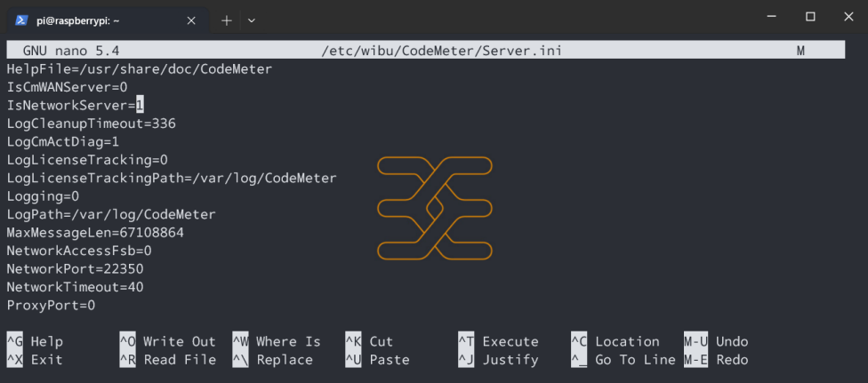The image size is (868, 383).
Task: Click the ^W Where Is shortcut
Action: (x=277, y=341)
